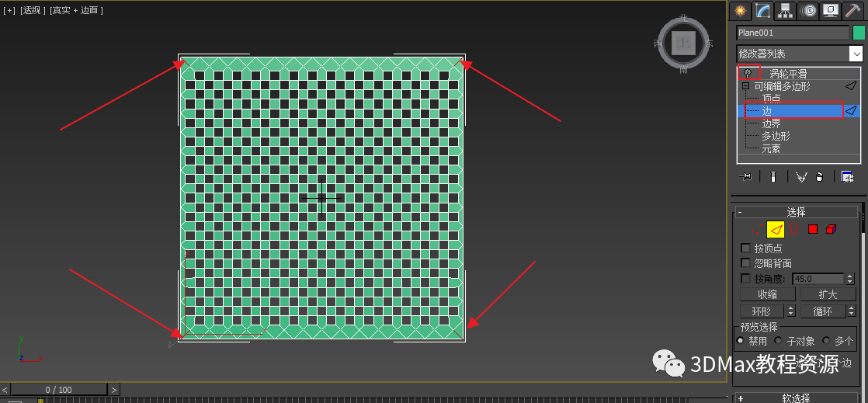868x403 pixels.
Task: Click the 按角度 value spinner
Action: pyautogui.click(x=850, y=279)
